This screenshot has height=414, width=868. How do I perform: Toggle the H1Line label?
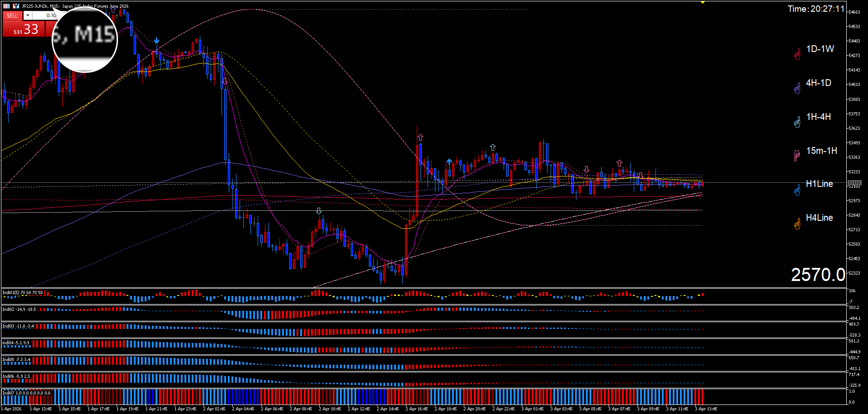click(x=819, y=184)
